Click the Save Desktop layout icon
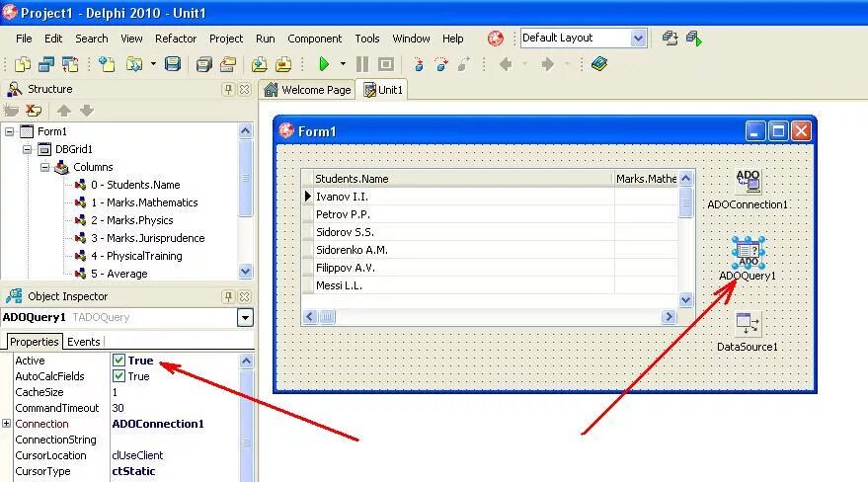This screenshot has width=868, height=482. [670, 39]
